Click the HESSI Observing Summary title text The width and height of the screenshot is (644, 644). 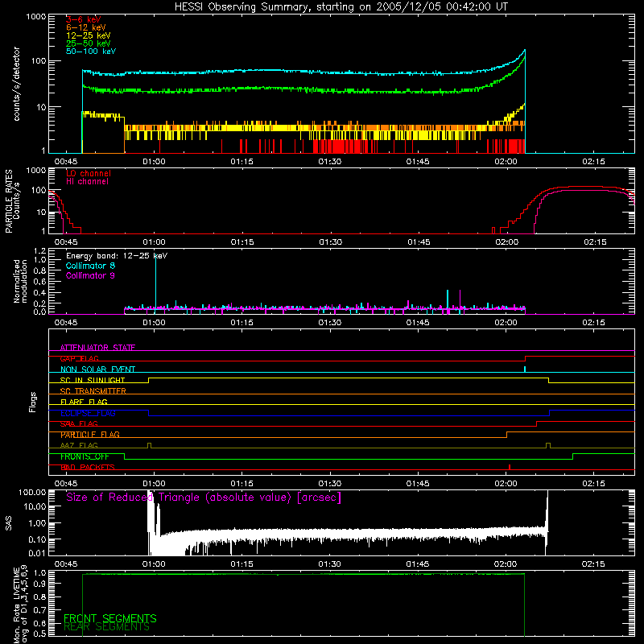pos(341,7)
